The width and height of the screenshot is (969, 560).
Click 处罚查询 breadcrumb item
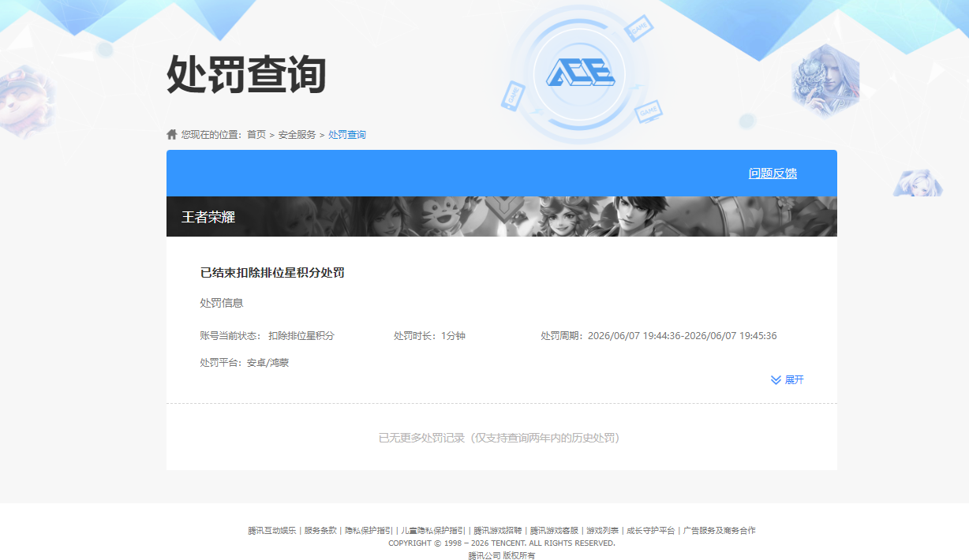[x=347, y=135]
